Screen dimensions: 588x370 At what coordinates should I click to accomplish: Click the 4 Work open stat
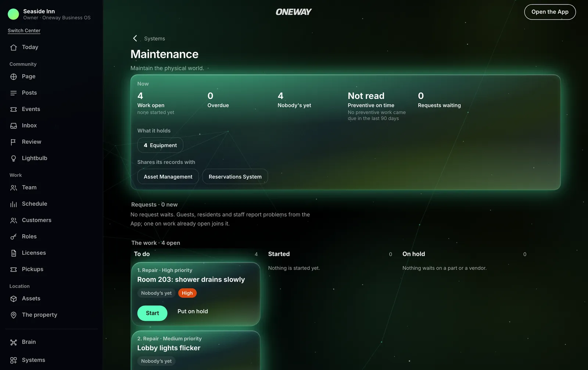coord(156,103)
